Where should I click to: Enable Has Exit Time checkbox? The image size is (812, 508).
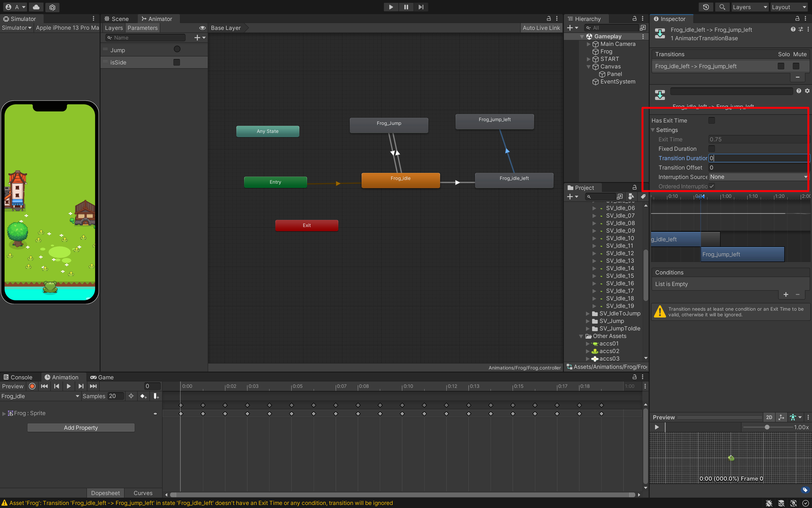tap(711, 120)
